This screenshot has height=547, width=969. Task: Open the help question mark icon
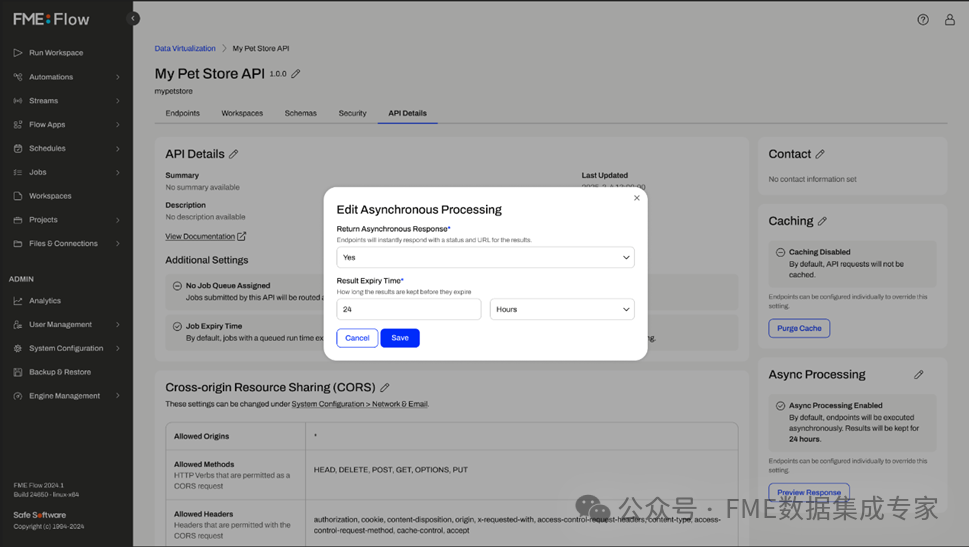point(923,20)
